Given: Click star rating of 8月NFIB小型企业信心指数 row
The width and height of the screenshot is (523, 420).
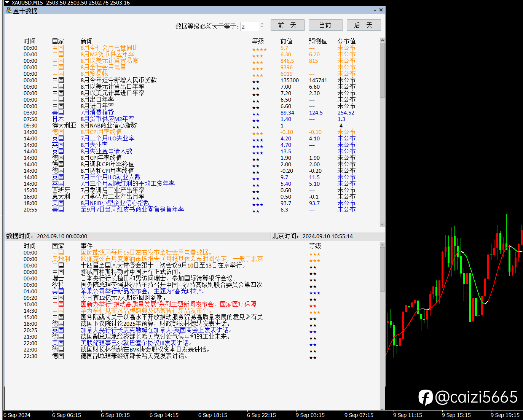Looking at the screenshot, I should [x=258, y=205].
